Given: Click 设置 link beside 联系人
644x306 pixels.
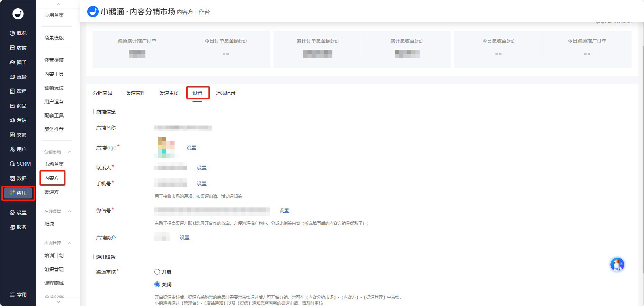Looking at the screenshot, I should 202,168.
